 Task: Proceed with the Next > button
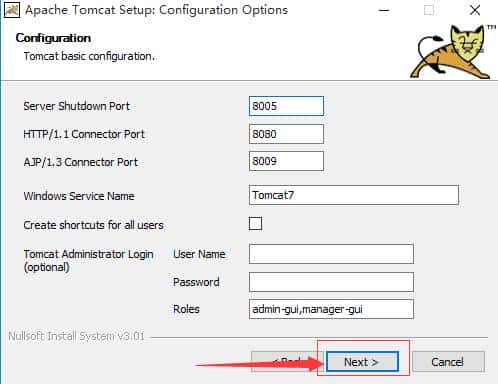(x=363, y=362)
